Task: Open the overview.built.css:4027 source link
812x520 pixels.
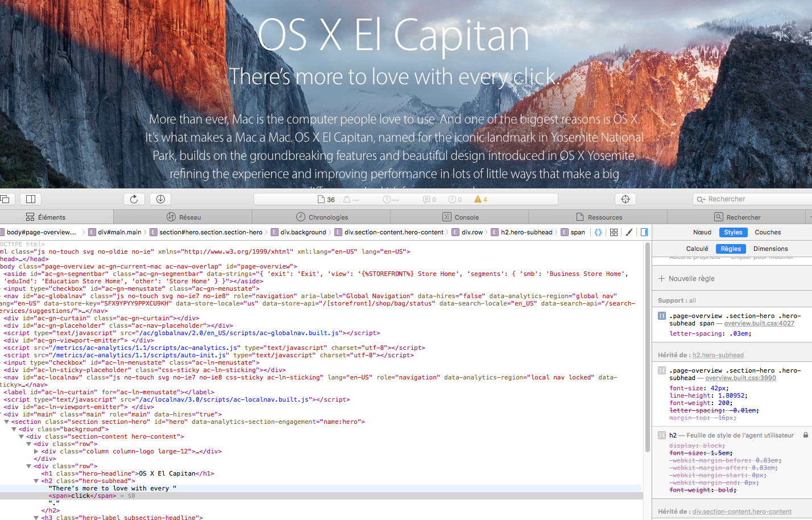Action: click(759, 323)
